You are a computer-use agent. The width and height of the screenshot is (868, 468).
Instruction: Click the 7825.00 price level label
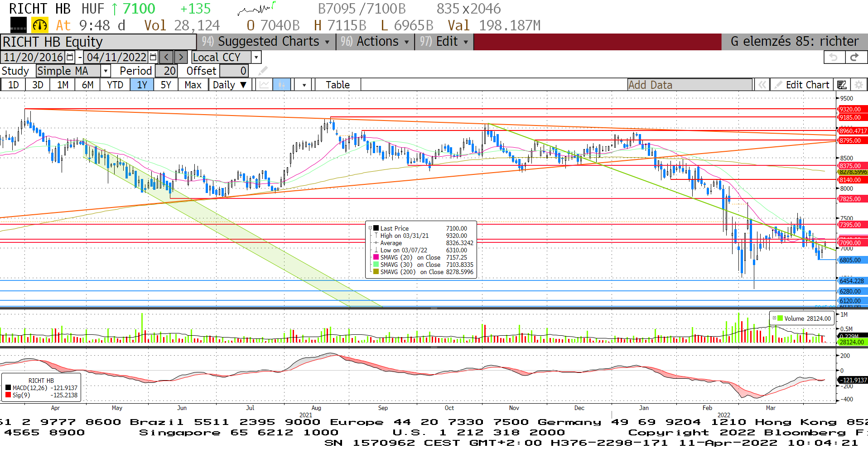click(x=853, y=199)
